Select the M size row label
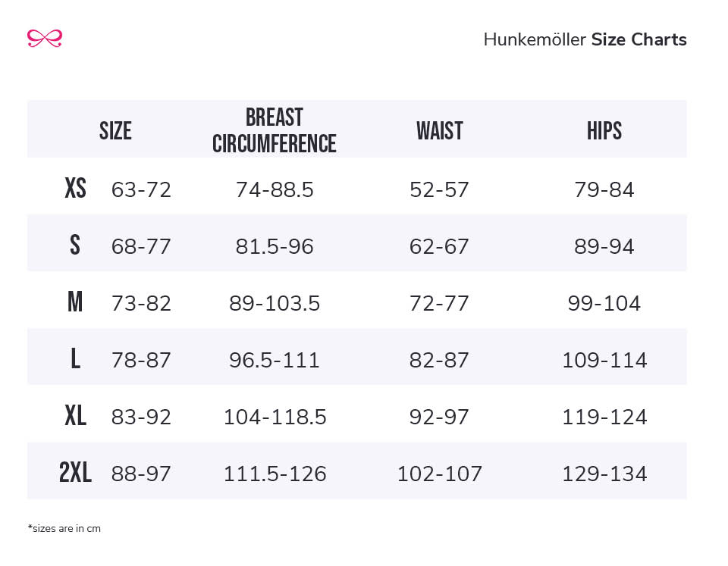Viewport: 728px width, 566px height. coord(74,302)
